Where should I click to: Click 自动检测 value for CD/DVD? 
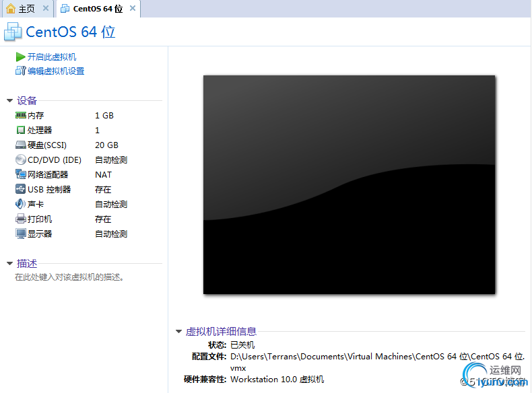111,159
